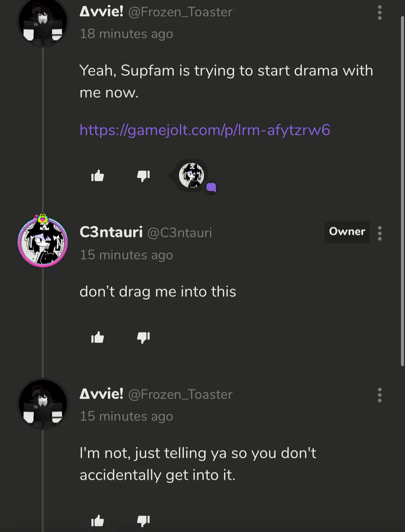Click the Owner badge beside C3ntauri
Image resolution: width=405 pixels, height=532 pixels.
coord(347,232)
